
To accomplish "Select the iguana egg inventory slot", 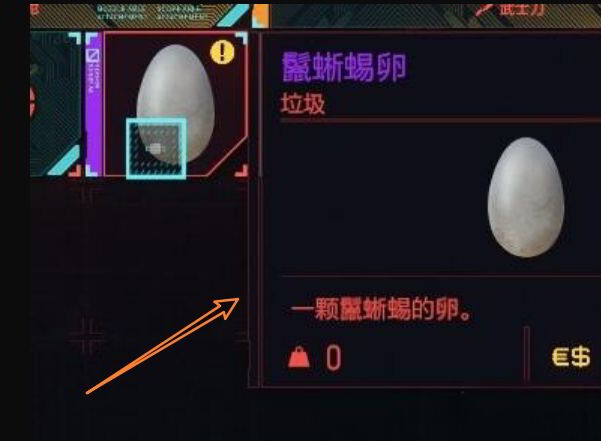I will pos(175,103).
